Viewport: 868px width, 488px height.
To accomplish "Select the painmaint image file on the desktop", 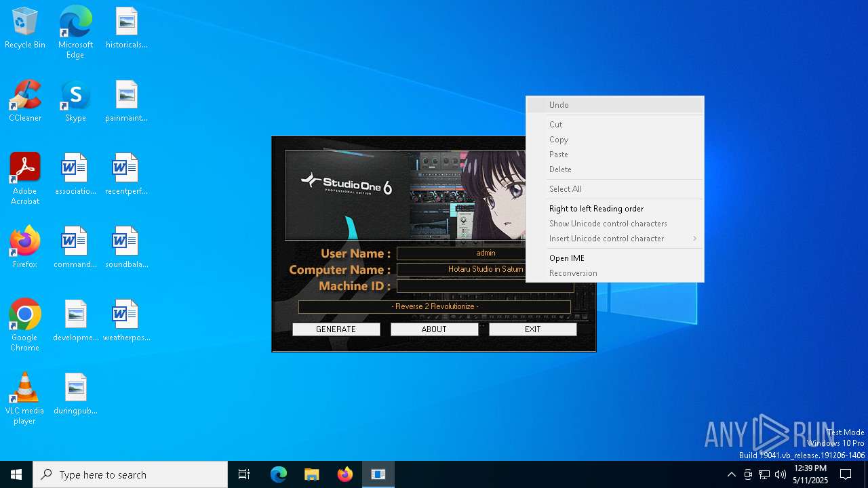I will point(126,102).
